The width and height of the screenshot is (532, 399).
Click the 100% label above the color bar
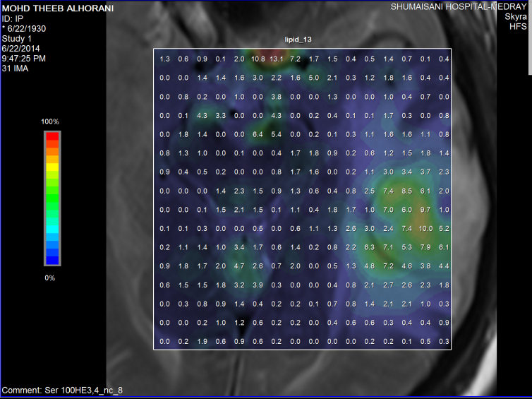pos(50,122)
